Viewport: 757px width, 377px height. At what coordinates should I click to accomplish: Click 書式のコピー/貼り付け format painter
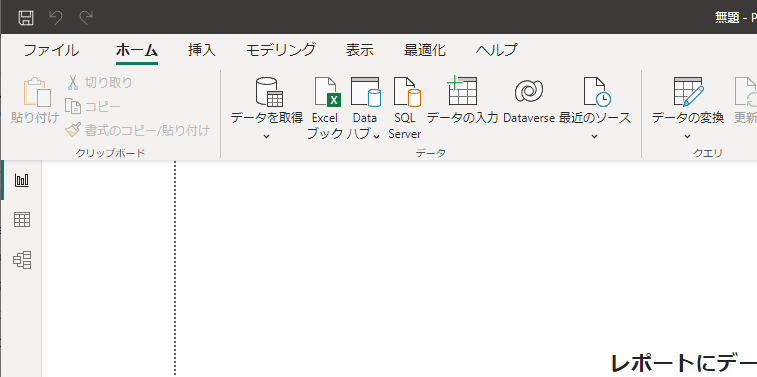click(138, 130)
